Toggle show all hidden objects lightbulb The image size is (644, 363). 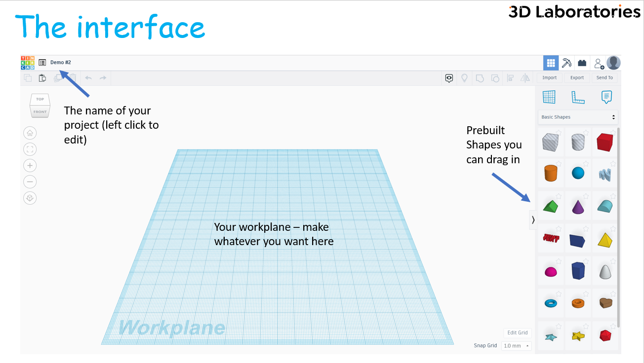(x=464, y=78)
